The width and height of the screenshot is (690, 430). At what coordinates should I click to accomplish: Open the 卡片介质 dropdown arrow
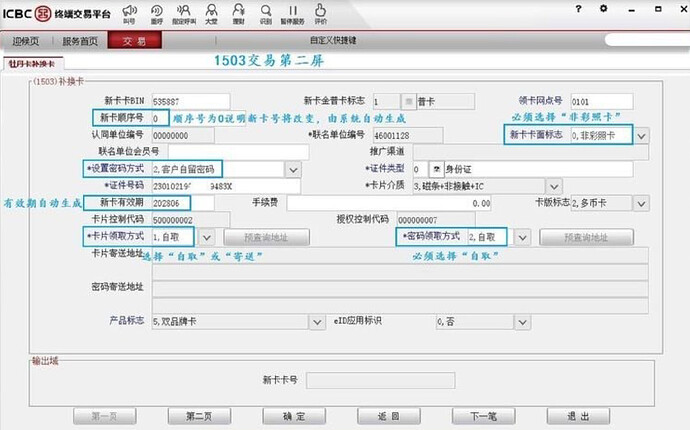click(x=554, y=186)
